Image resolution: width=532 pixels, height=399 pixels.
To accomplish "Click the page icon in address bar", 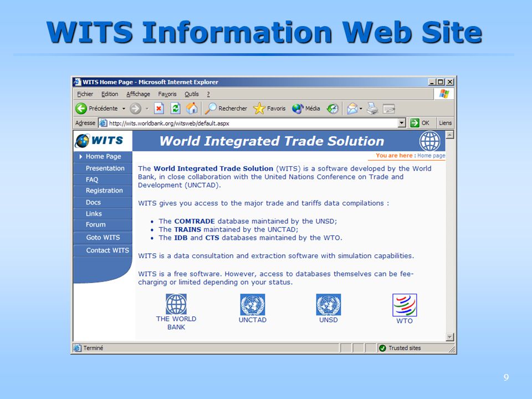I will [103, 123].
